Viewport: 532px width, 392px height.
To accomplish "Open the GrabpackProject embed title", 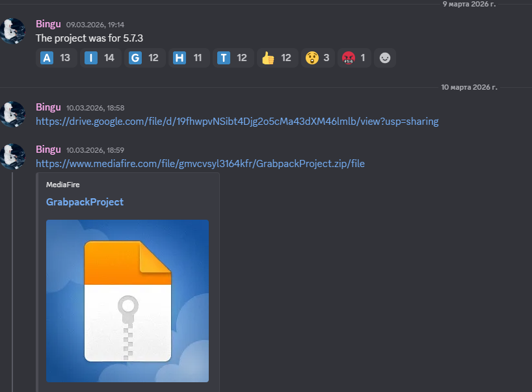I will tap(85, 202).
